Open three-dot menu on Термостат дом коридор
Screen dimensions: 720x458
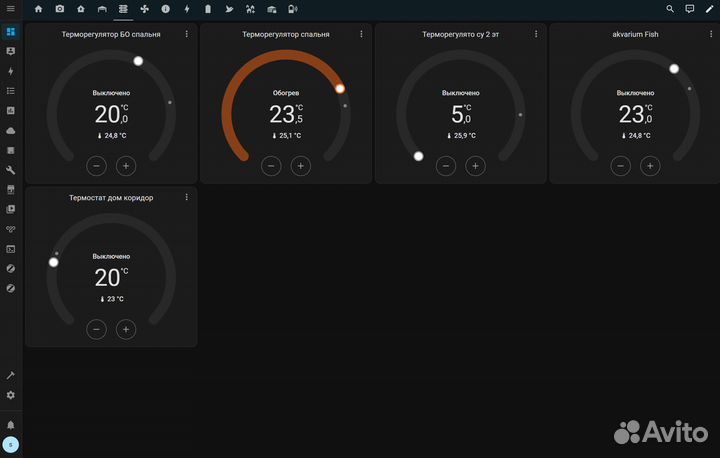tap(186, 198)
